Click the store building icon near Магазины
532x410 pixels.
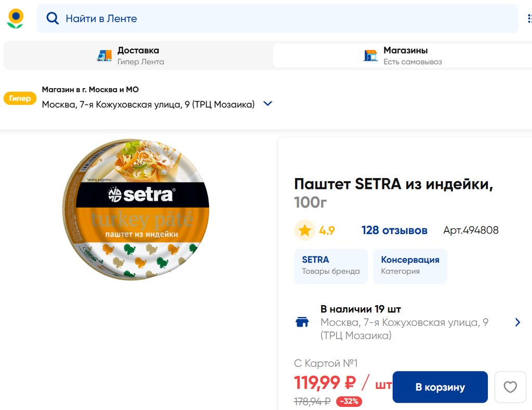click(x=370, y=56)
